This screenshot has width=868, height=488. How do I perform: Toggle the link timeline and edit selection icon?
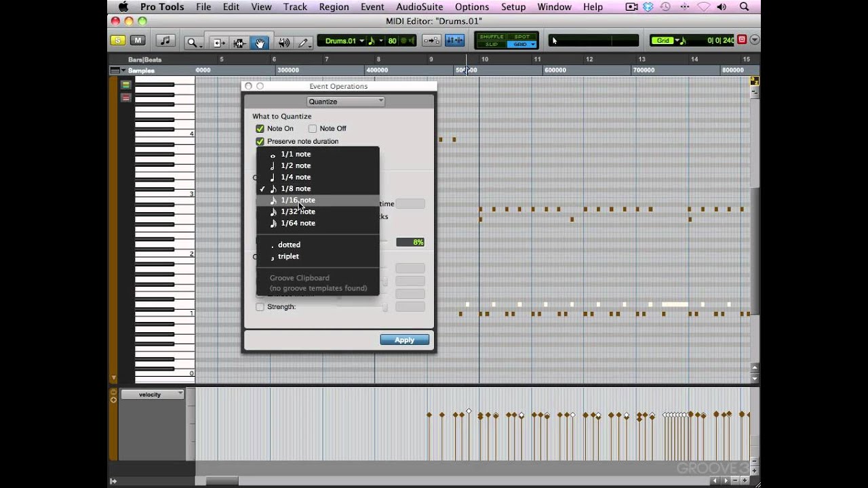pyautogui.click(x=431, y=41)
